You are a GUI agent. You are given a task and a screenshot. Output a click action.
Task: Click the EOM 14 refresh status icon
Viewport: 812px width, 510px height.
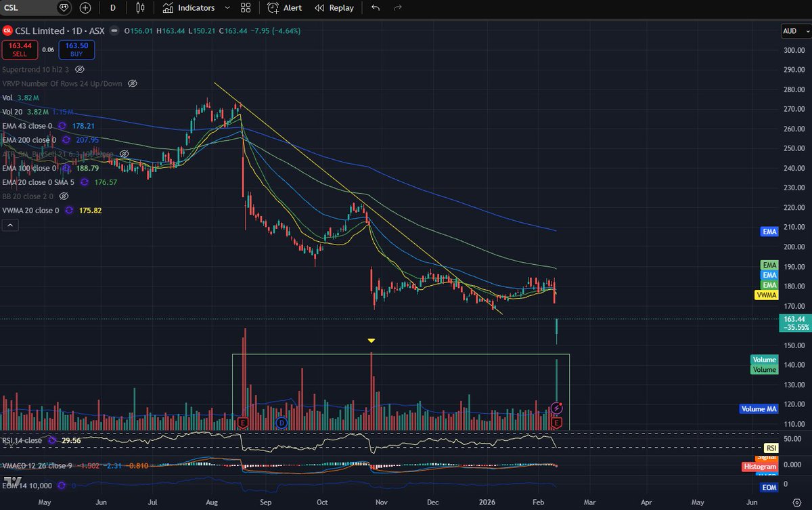click(62, 486)
